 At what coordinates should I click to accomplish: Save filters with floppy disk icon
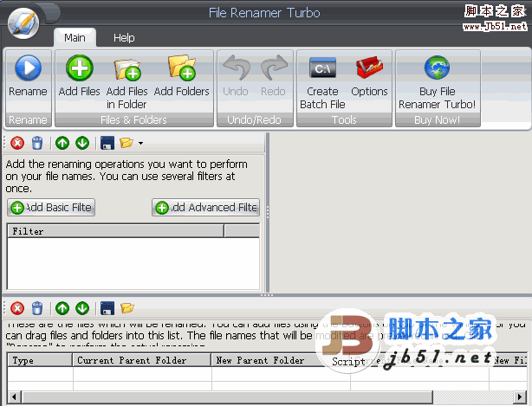(x=107, y=143)
